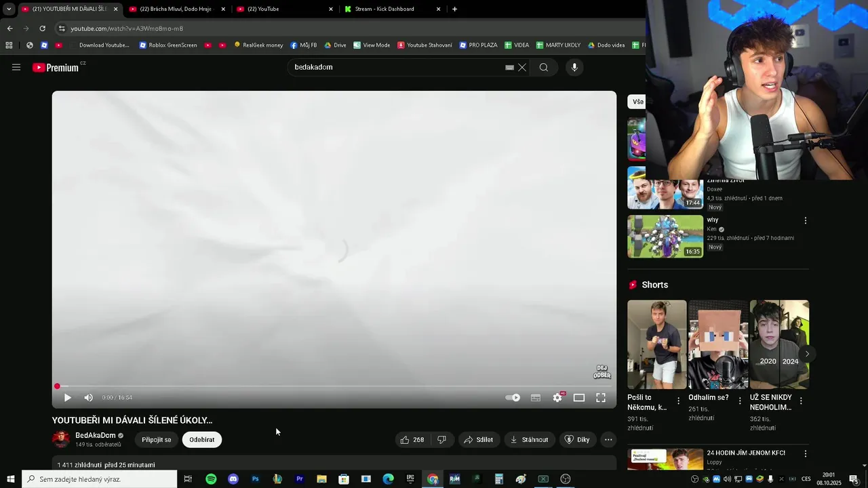Toggle subtitles button in player

[536, 398]
